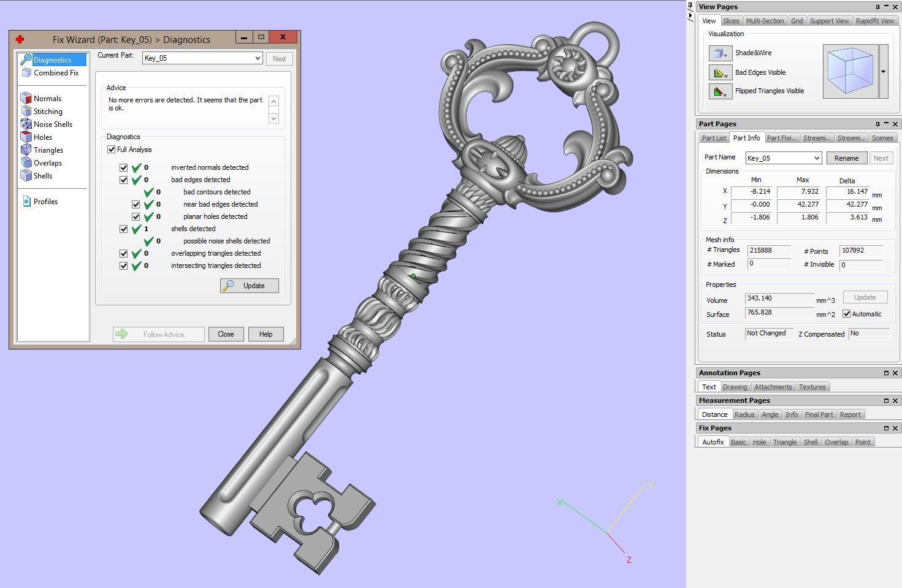Disable inverted normals detection checkbox

(124, 167)
